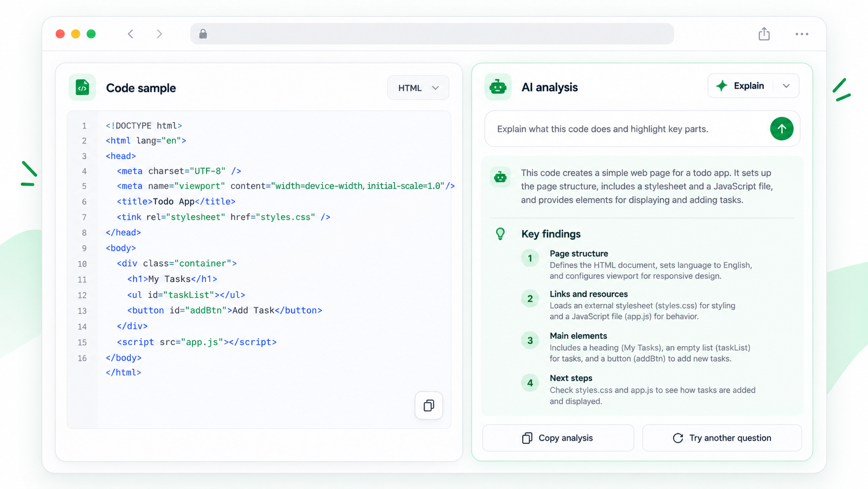
Task: Expand the Explain mode dropdown chevron
Action: coord(786,86)
